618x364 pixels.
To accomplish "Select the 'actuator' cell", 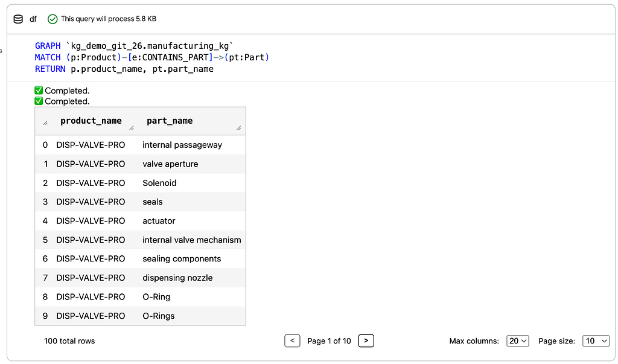I will tap(159, 221).
